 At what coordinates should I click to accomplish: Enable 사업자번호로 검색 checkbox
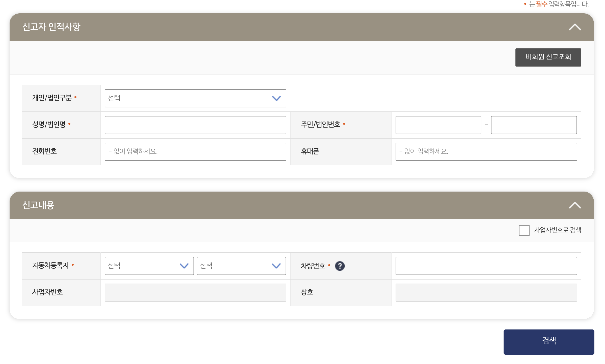[x=524, y=230]
